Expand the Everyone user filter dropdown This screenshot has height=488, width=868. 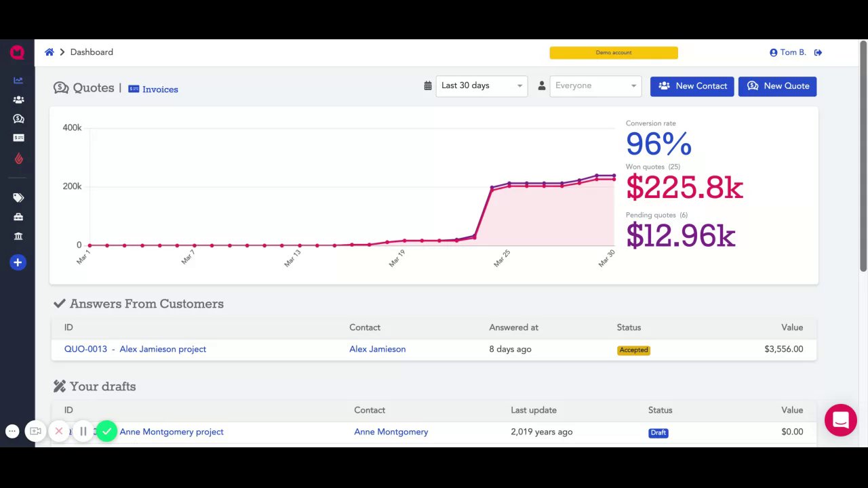point(595,86)
